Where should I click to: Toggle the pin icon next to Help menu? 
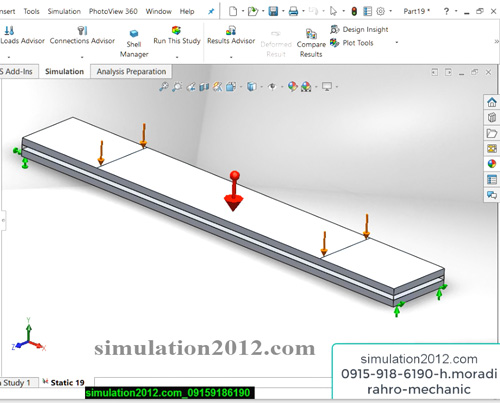click(x=211, y=11)
